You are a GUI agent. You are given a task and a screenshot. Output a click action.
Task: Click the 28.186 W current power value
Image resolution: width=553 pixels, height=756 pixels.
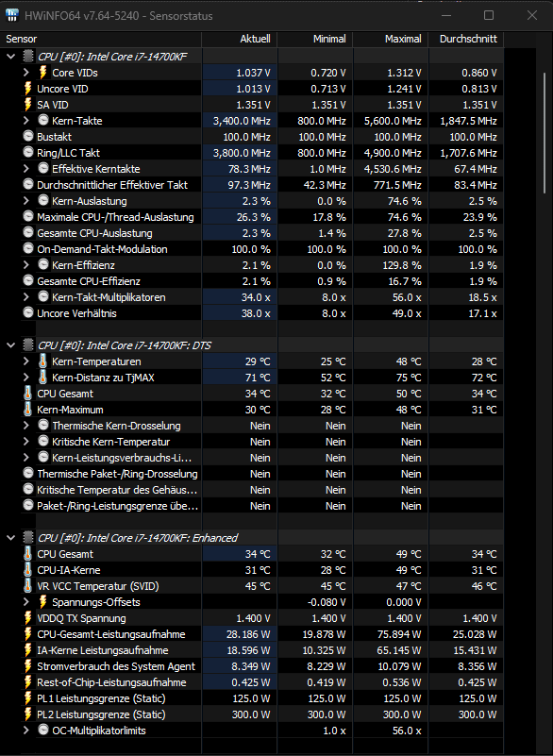click(x=248, y=634)
